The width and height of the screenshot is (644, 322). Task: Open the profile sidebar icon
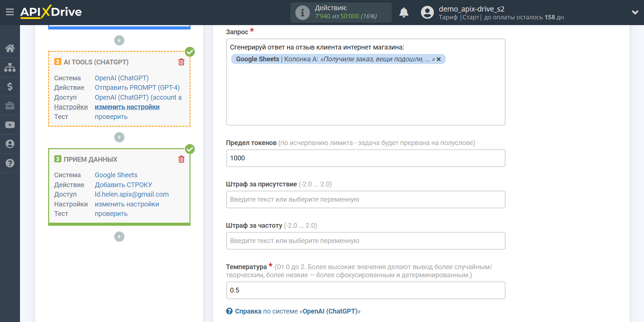pos(10,144)
